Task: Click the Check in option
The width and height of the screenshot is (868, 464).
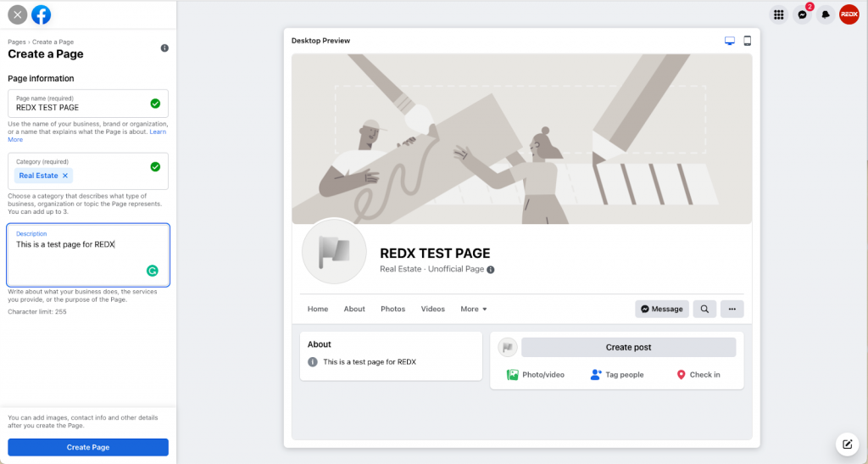Action: 698,375
